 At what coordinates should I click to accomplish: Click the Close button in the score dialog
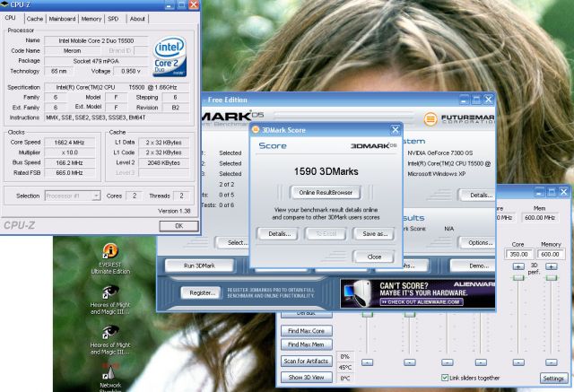click(x=374, y=257)
